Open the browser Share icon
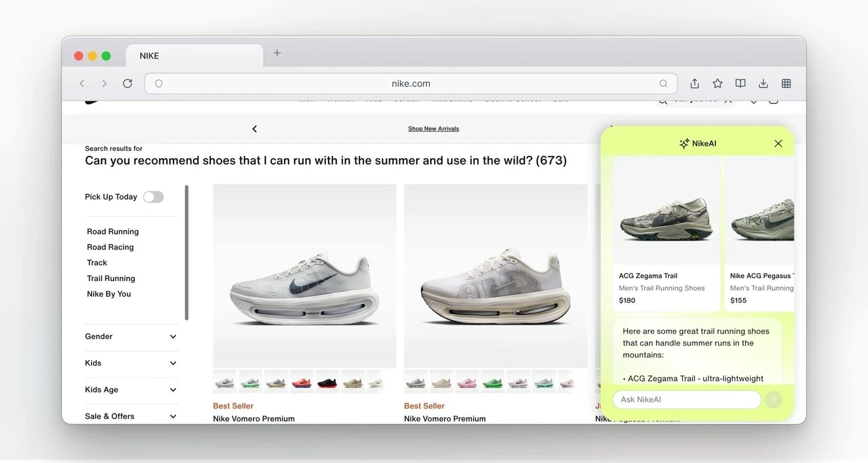The image size is (868, 463). click(694, 83)
